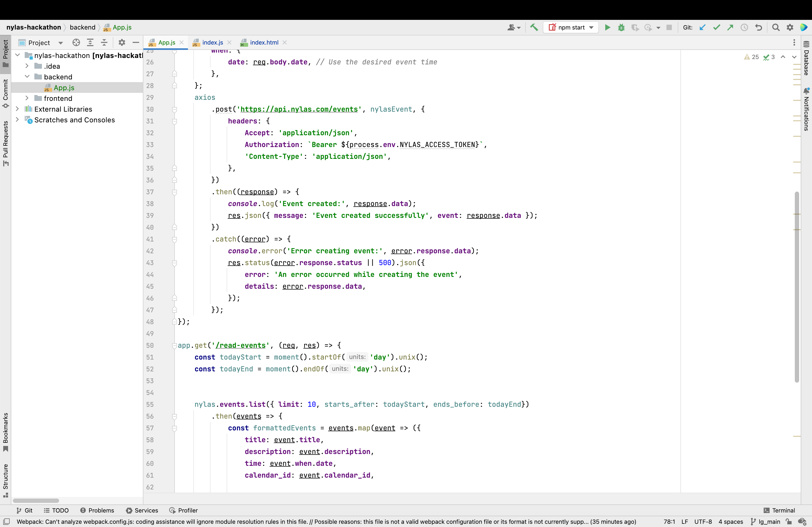Update project with Git pull arrow
This screenshot has height=527, width=812.
tap(702, 27)
